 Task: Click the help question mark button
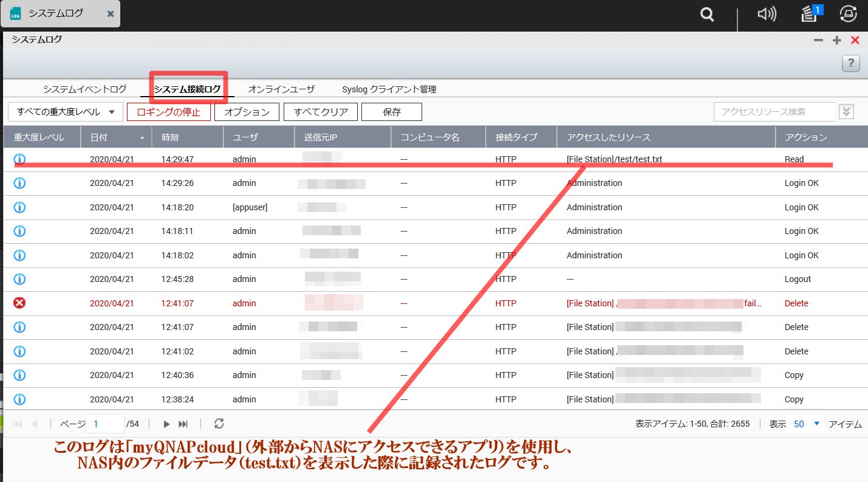[x=850, y=63]
